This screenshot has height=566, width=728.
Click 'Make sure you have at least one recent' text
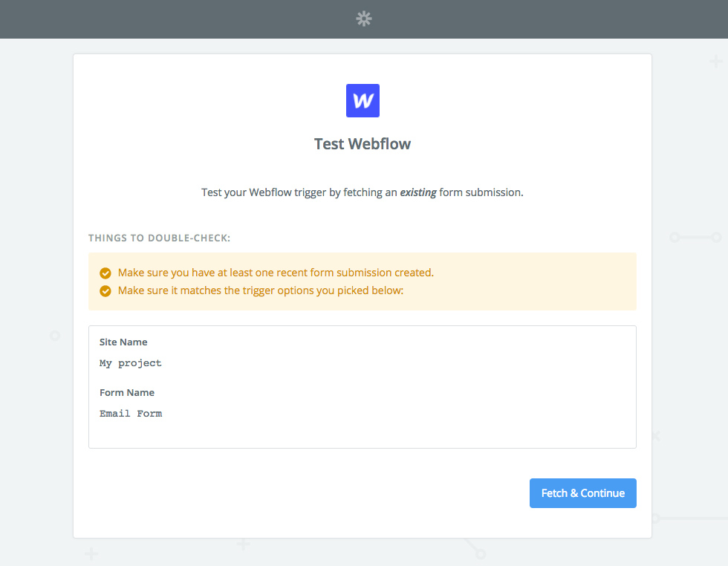276,273
